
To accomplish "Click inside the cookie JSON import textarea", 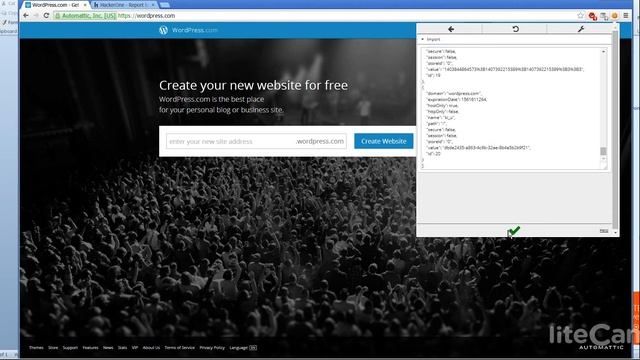I will [511, 108].
